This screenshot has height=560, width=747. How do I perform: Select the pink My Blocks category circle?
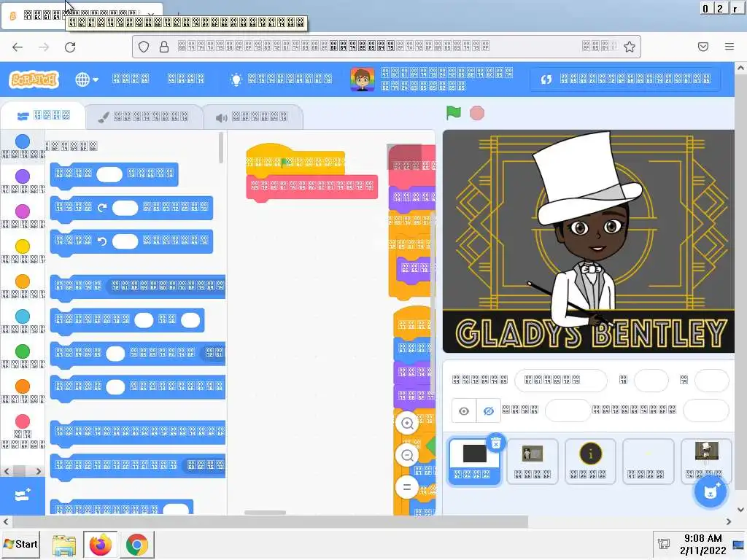(23, 421)
